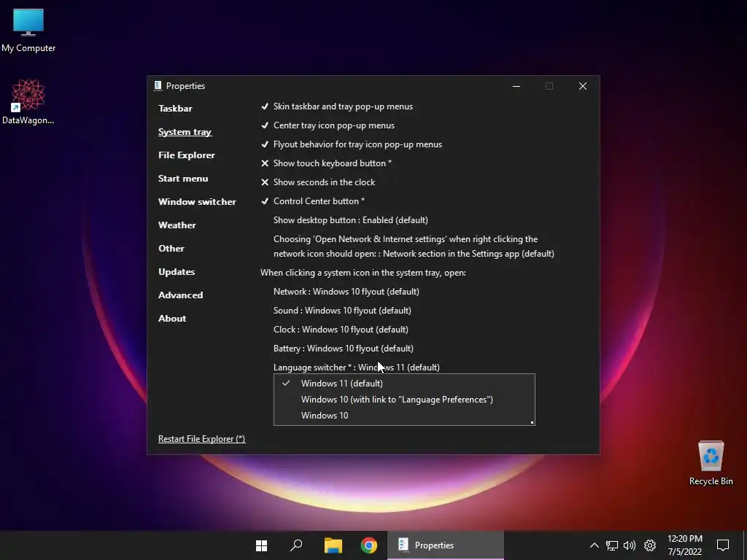747x560 pixels.
Task: Select the System tray section
Action: (185, 132)
